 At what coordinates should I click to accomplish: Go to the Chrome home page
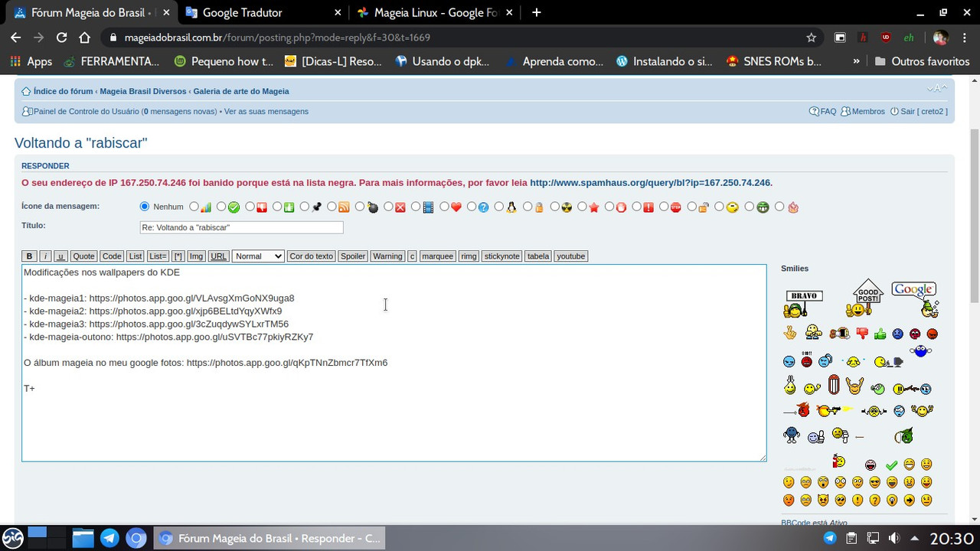(85, 37)
